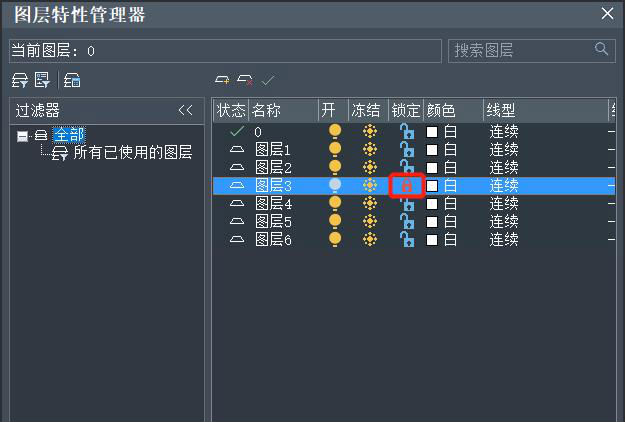Click the set current layer checkmark
This screenshot has height=422, width=625.
click(268, 80)
